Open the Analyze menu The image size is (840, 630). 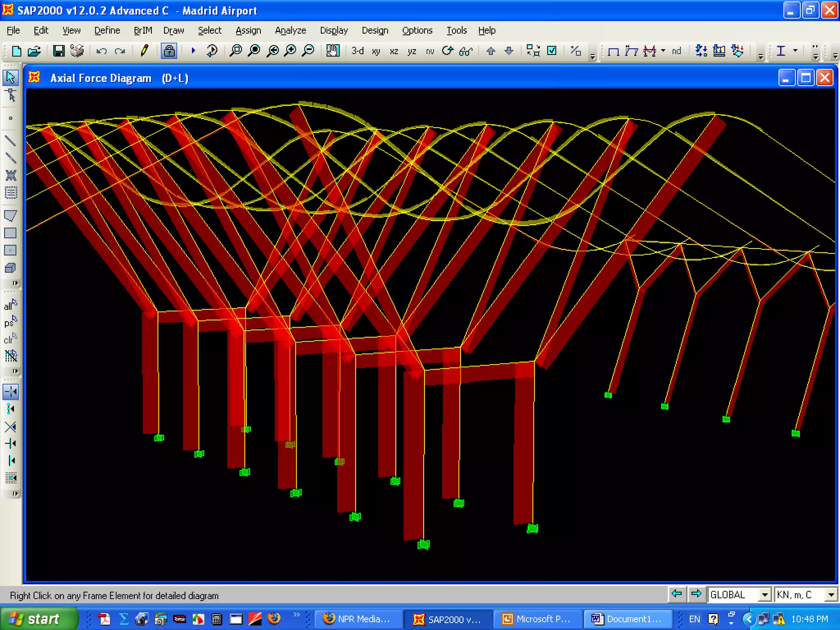click(290, 30)
